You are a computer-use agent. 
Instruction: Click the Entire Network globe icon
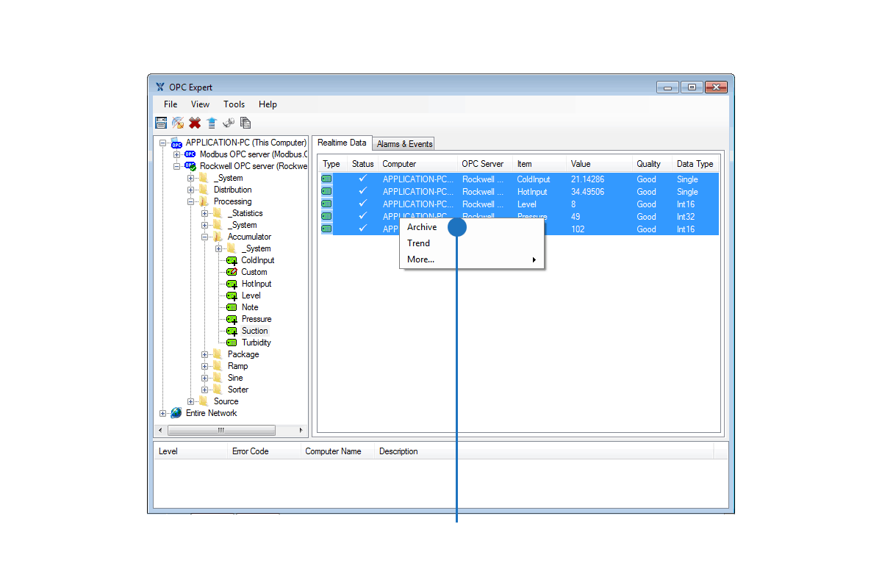tap(176, 413)
